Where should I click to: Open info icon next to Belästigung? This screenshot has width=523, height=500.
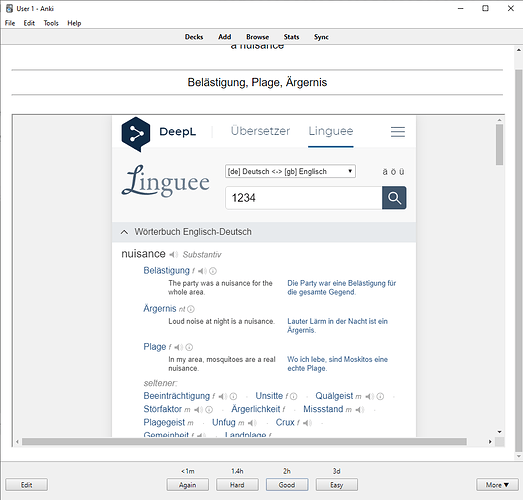click(213, 271)
